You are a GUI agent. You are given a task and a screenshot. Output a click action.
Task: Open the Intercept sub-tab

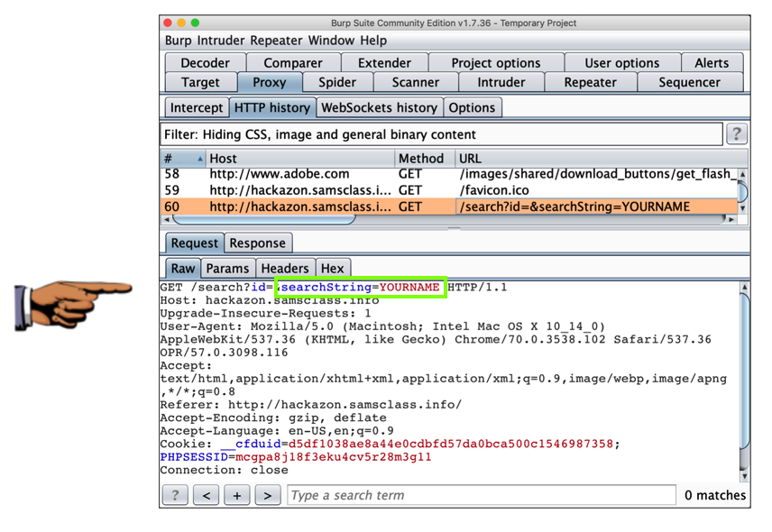pos(196,107)
